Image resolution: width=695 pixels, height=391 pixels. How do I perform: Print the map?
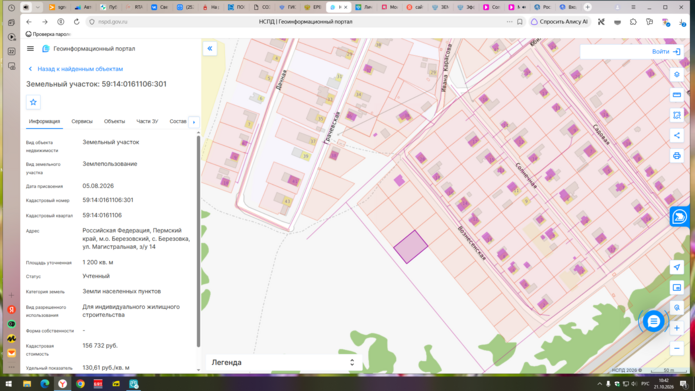point(676,156)
